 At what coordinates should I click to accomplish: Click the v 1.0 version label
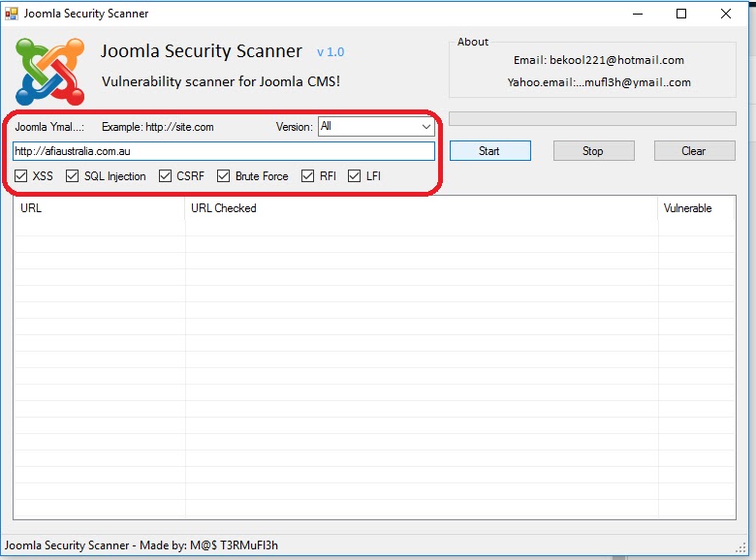coord(331,52)
